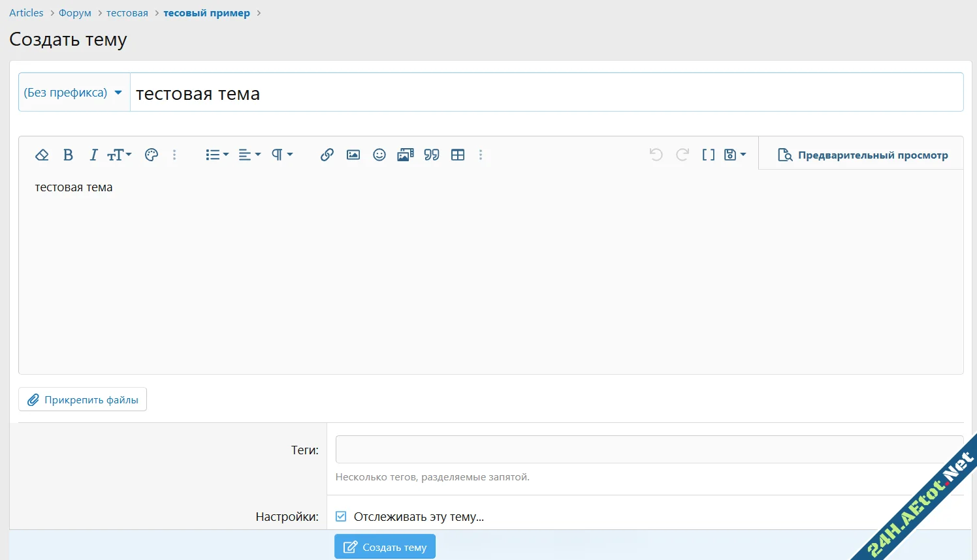
Task: Open the prefix selector '(Без префикса)'
Action: pos(73,92)
